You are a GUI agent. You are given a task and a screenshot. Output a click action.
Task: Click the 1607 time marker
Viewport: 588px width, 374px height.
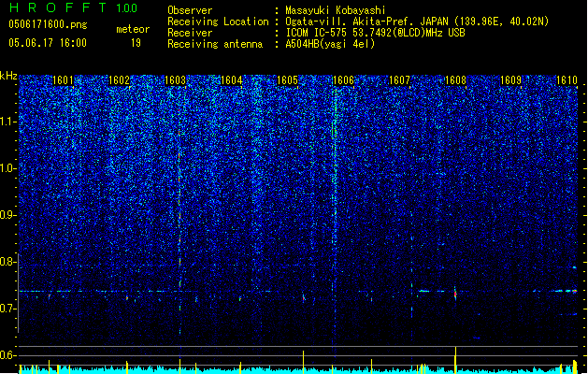click(399, 80)
